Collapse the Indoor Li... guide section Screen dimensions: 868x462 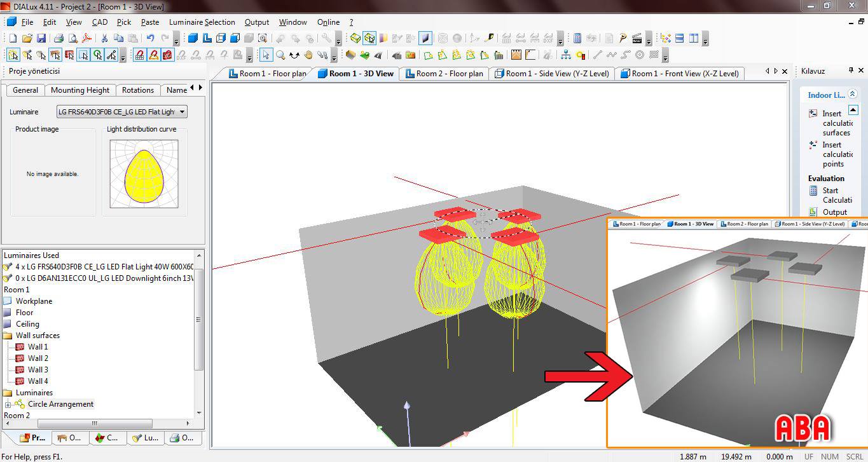tap(853, 94)
